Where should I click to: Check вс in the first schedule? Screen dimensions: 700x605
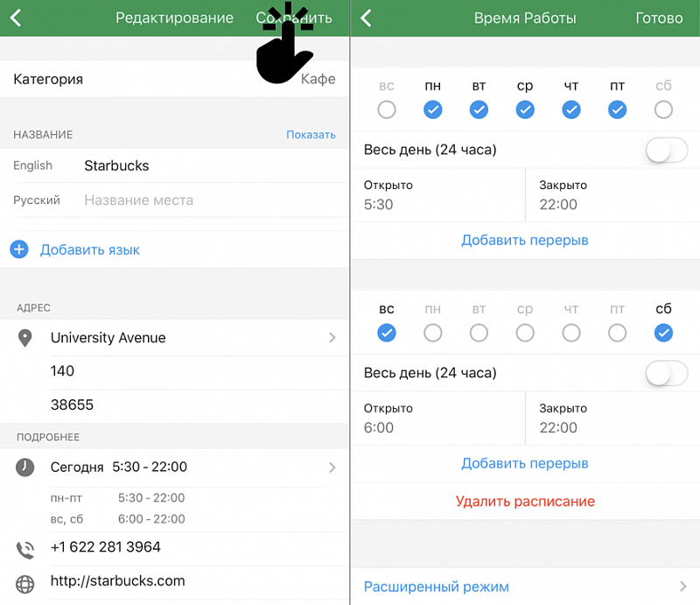(387, 109)
